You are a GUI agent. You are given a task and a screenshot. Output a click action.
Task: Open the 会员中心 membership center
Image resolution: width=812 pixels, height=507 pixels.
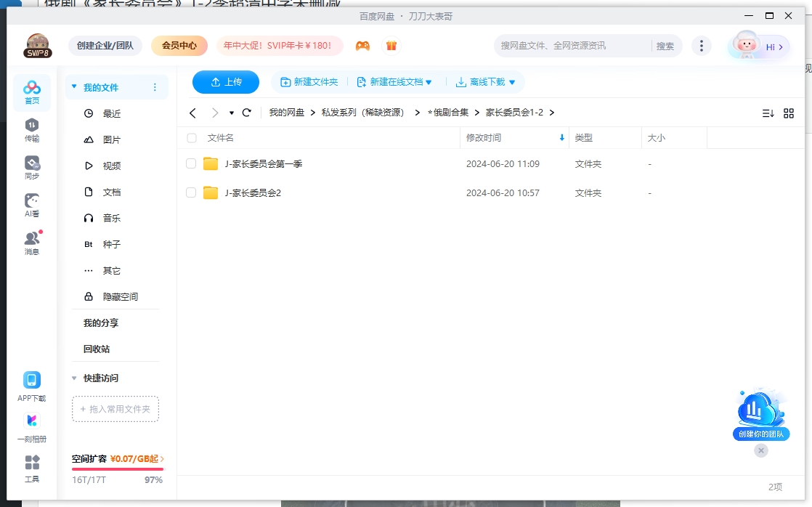pyautogui.click(x=179, y=45)
